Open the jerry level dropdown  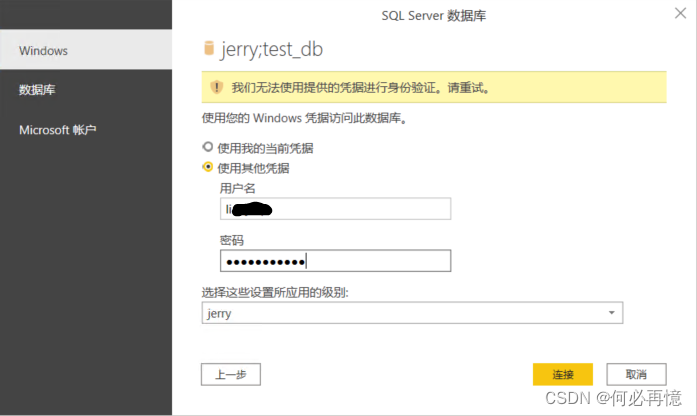click(412, 313)
